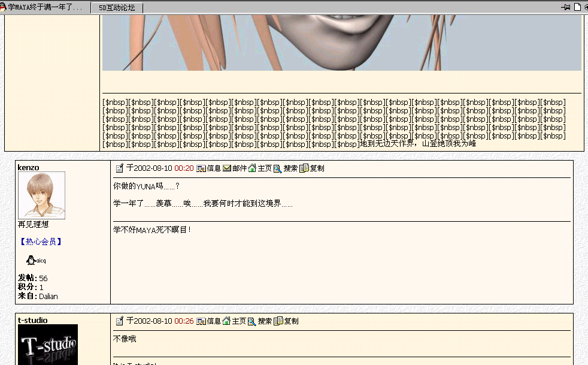Click the 【热心会员】 member badge link
This screenshot has width=588, height=365.
pos(41,242)
